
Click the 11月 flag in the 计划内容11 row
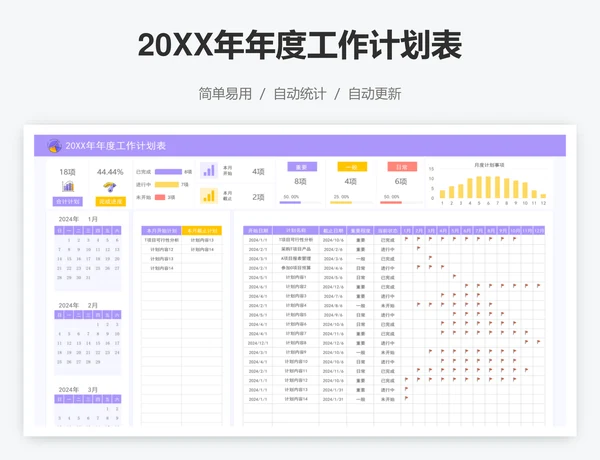[527, 370]
